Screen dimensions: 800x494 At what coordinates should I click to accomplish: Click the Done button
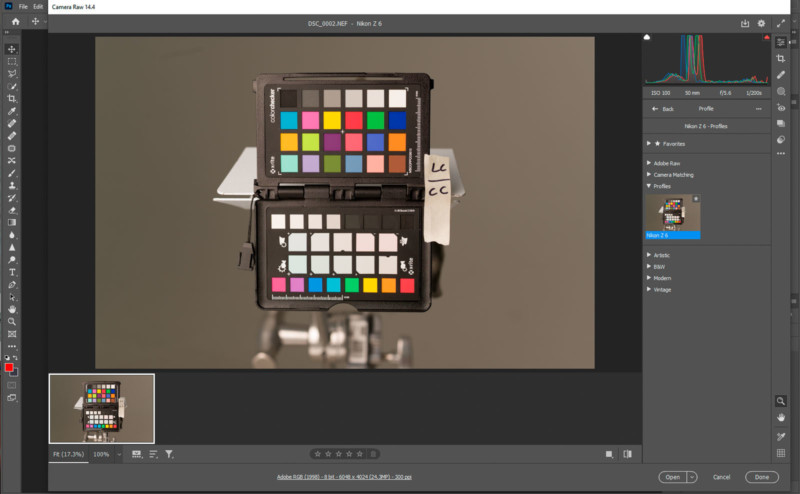click(762, 477)
